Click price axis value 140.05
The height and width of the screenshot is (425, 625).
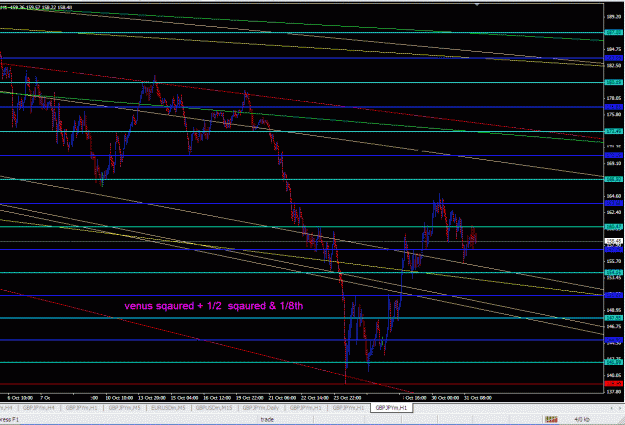pos(614,375)
